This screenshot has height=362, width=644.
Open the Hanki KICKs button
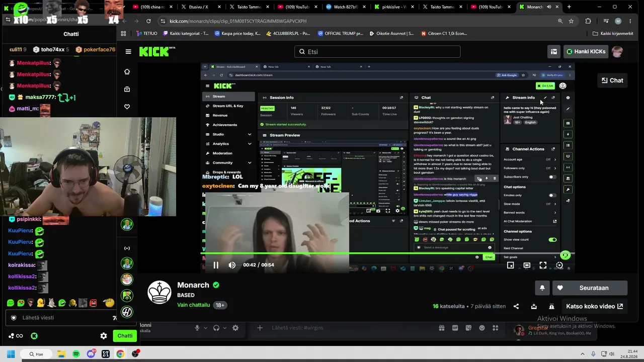coord(585,51)
